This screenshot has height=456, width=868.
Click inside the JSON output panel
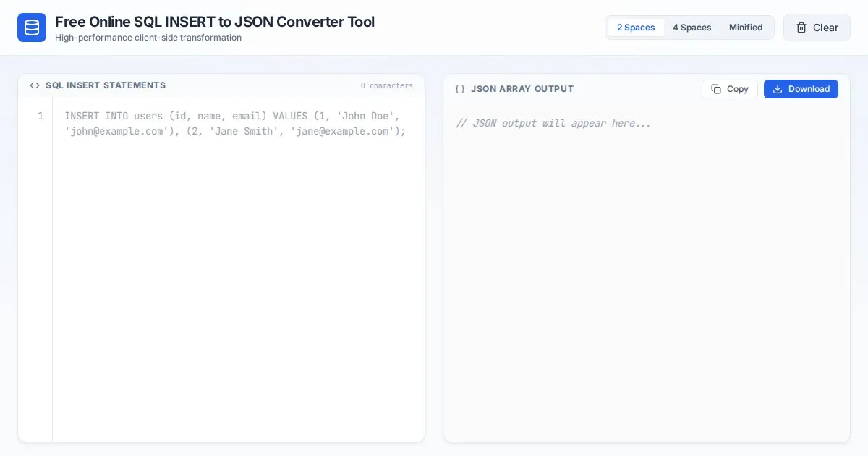point(646,275)
